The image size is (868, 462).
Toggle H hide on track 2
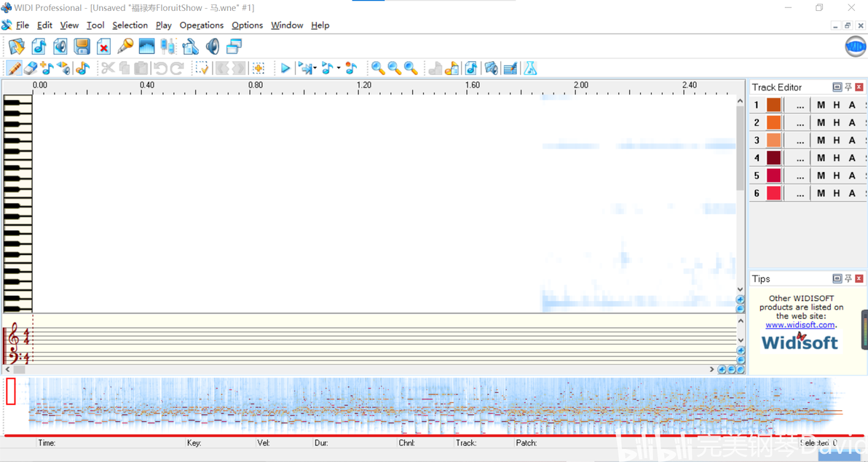click(837, 122)
